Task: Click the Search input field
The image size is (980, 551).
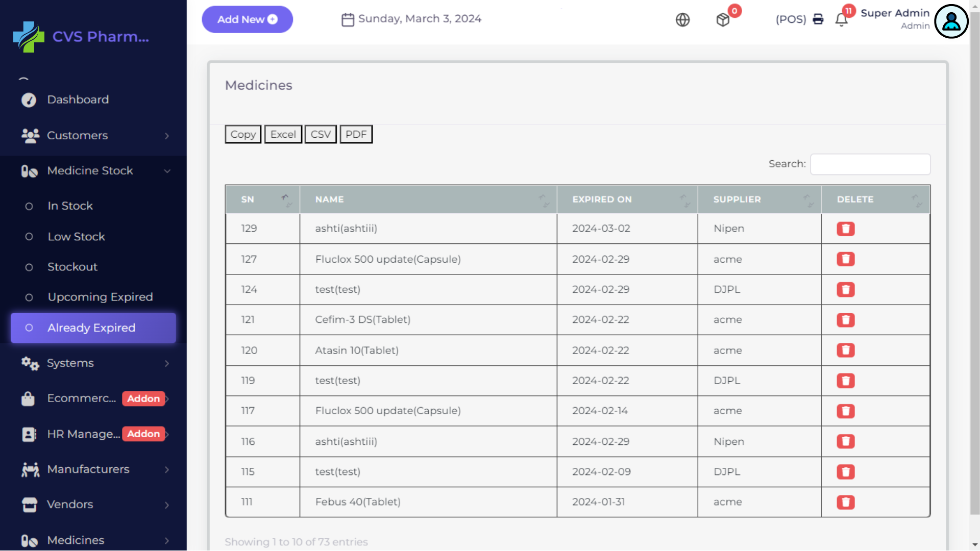Action: click(x=870, y=164)
